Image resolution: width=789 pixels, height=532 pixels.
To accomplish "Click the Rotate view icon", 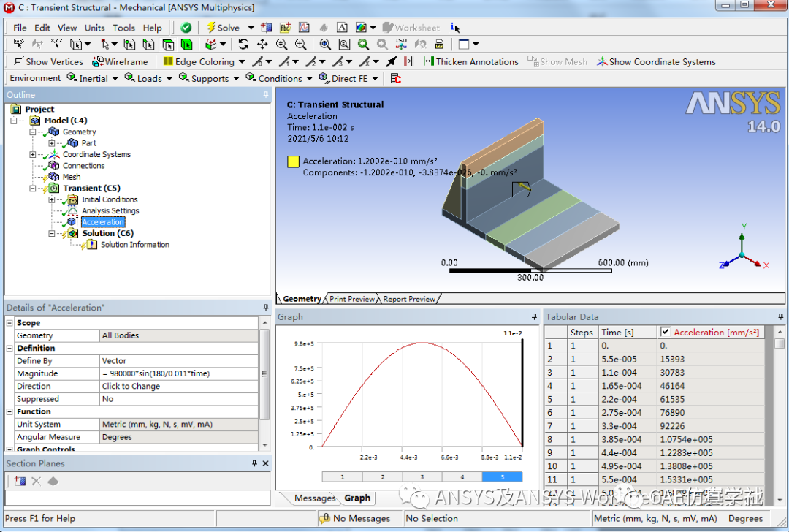I will click(243, 45).
